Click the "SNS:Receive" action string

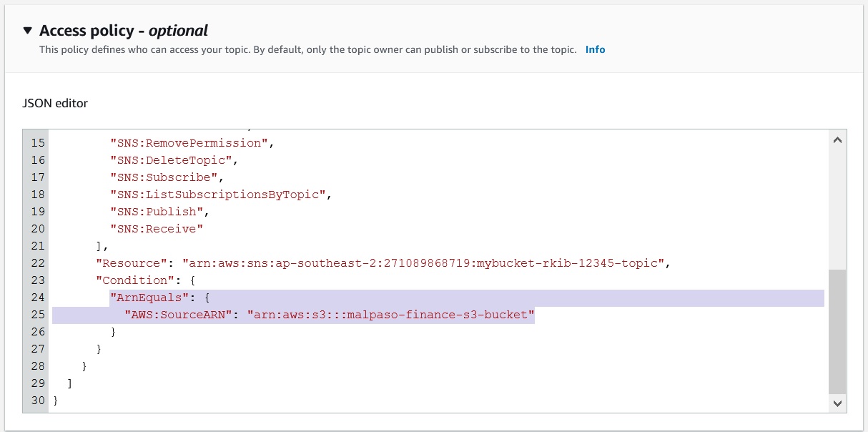[x=157, y=229]
